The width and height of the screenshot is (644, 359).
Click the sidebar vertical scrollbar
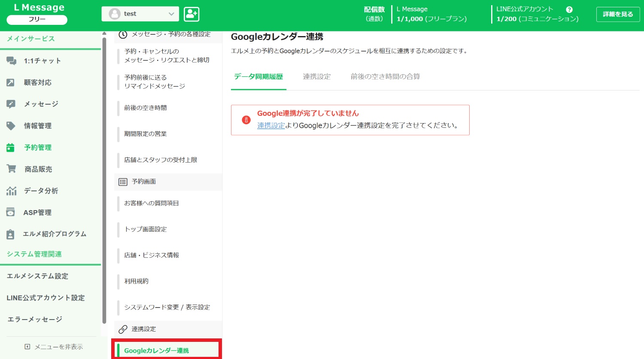click(x=104, y=180)
